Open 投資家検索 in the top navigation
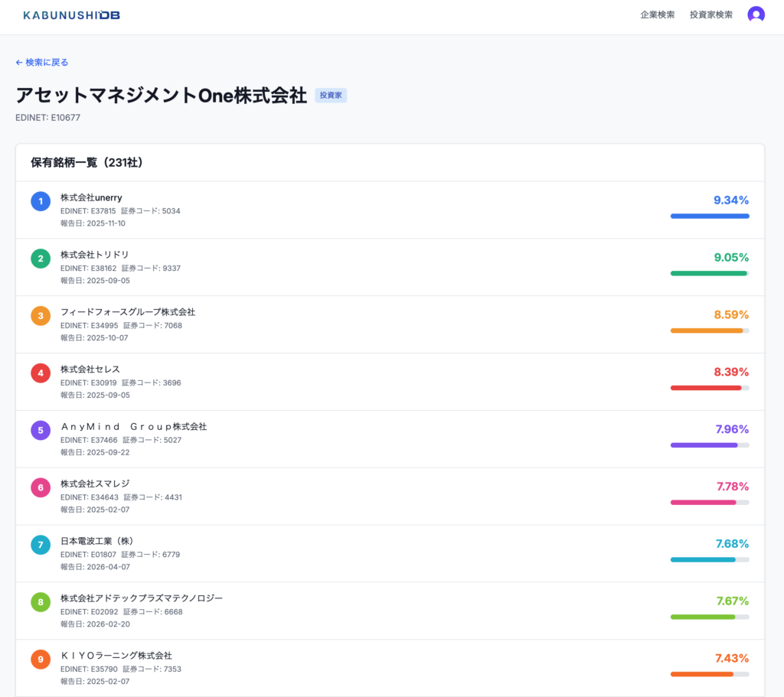This screenshot has width=784, height=697. coord(710,15)
